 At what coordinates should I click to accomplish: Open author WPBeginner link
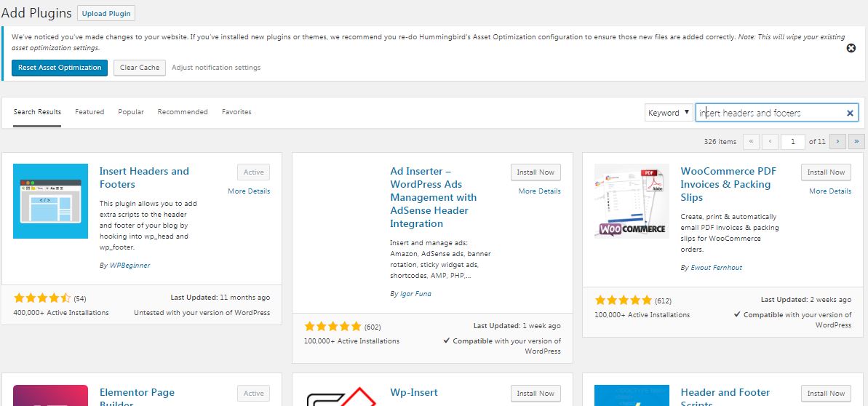click(x=130, y=266)
